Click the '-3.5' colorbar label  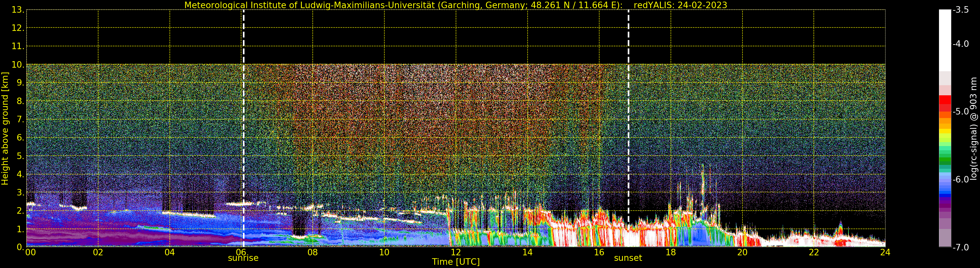(961, 10)
